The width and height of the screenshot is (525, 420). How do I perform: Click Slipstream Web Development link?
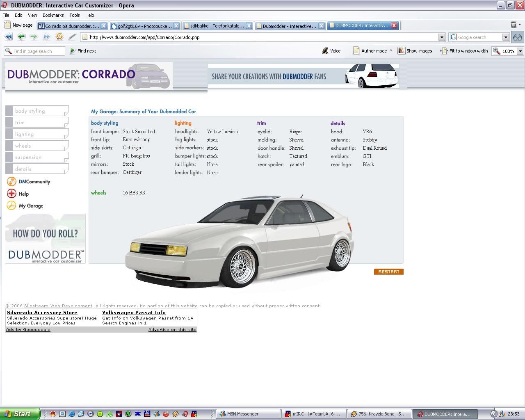click(58, 306)
